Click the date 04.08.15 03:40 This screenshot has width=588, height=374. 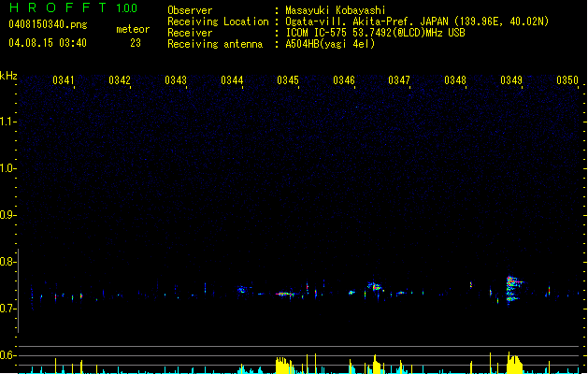[48, 43]
